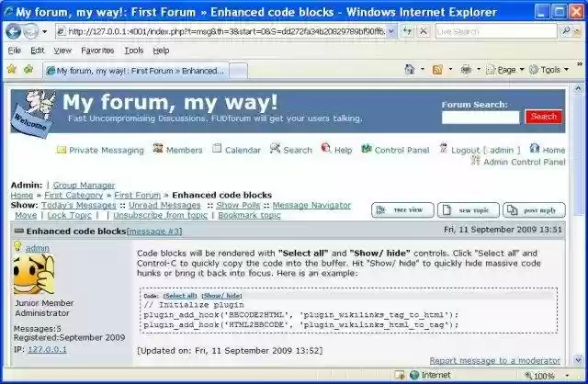Click the magnifier search icon in toolbar
Viewport: 588px width, 384px height.
pyautogui.click(x=566, y=30)
